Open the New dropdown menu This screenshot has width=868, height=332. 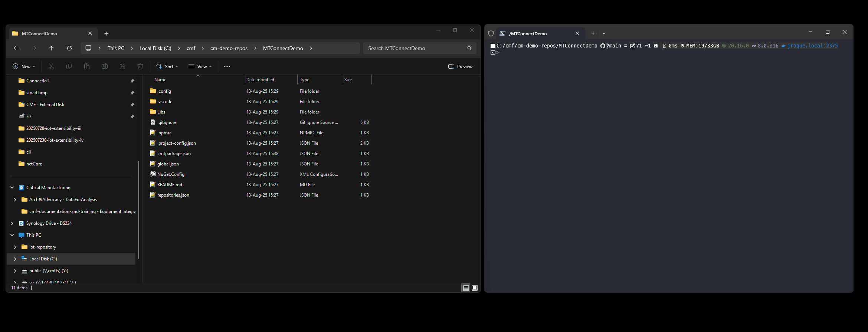24,66
